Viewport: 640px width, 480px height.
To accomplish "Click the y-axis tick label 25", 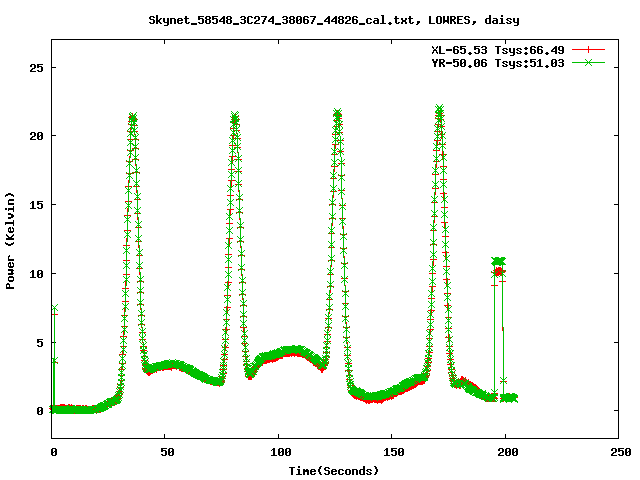I will click(x=36, y=68).
